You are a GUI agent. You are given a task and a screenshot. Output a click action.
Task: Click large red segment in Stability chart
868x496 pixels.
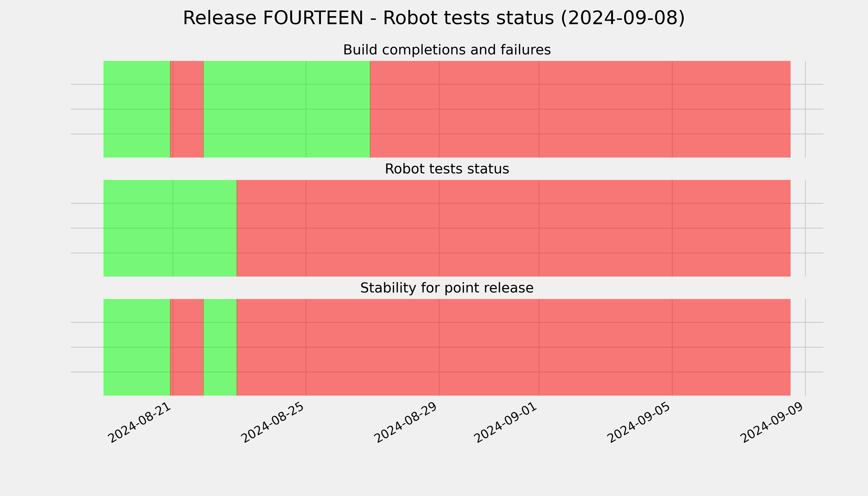point(513,347)
